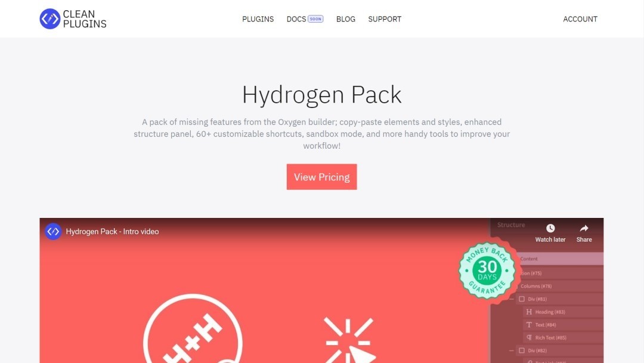This screenshot has height=363, width=644.
Task: Open the Hydrogen Pack - Intro video title
Action: click(112, 232)
